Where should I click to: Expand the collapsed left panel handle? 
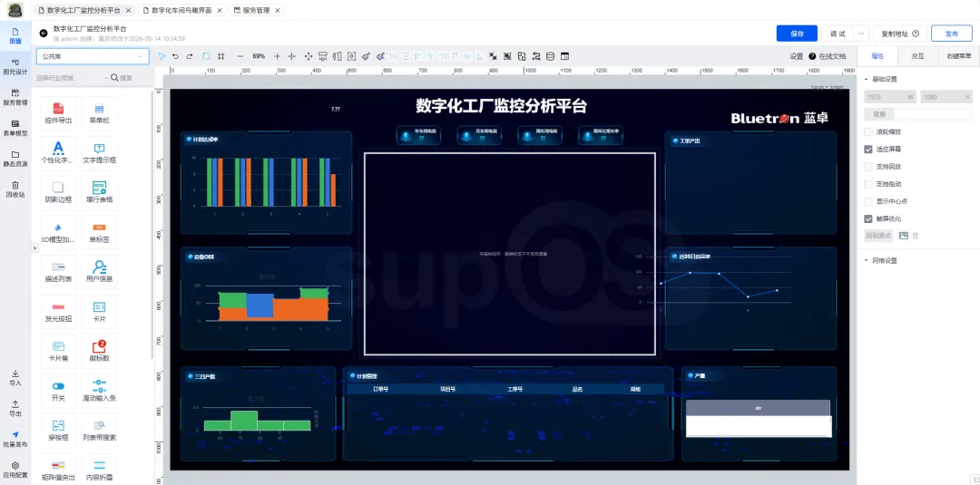[34, 247]
